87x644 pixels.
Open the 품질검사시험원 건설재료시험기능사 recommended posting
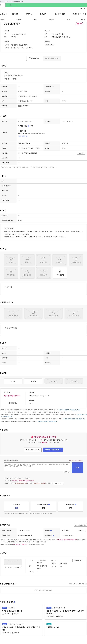pyautogui.click(x=65, y=612)
